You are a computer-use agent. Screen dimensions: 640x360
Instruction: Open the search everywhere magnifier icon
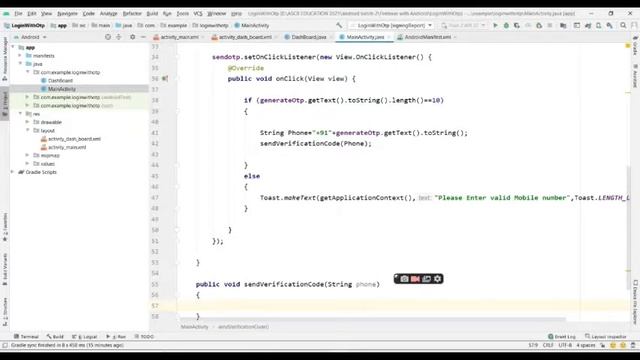[x=623, y=25]
